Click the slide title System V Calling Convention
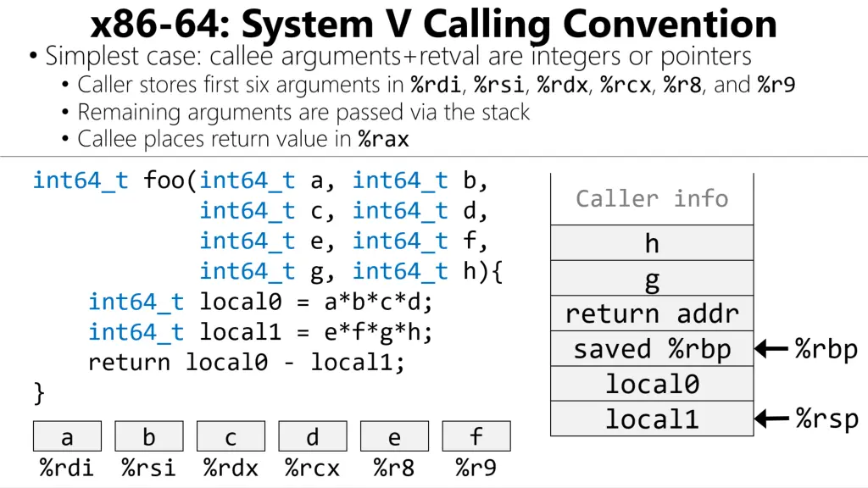868x488 pixels. click(433, 24)
